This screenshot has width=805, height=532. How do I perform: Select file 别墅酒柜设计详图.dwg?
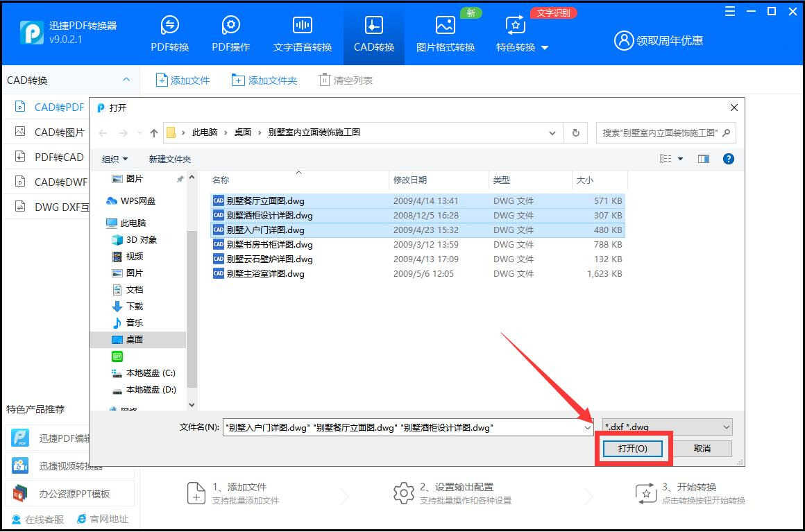(x=417, y=215)
